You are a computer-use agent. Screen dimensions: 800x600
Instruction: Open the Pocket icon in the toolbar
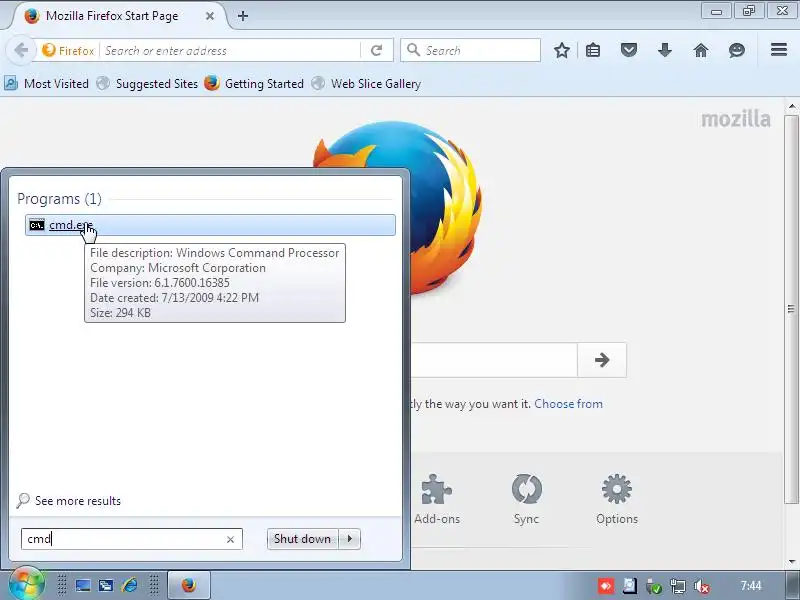pyautogui.click(x=629, y=50)
